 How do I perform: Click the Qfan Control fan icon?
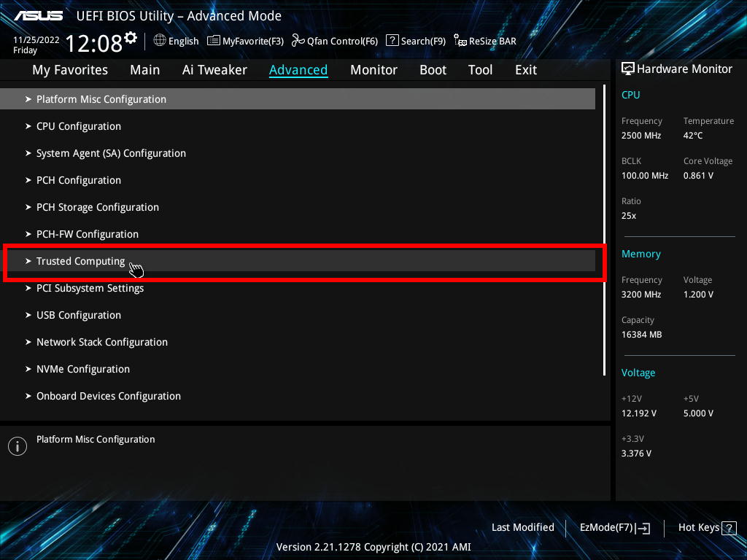[298, 41]
